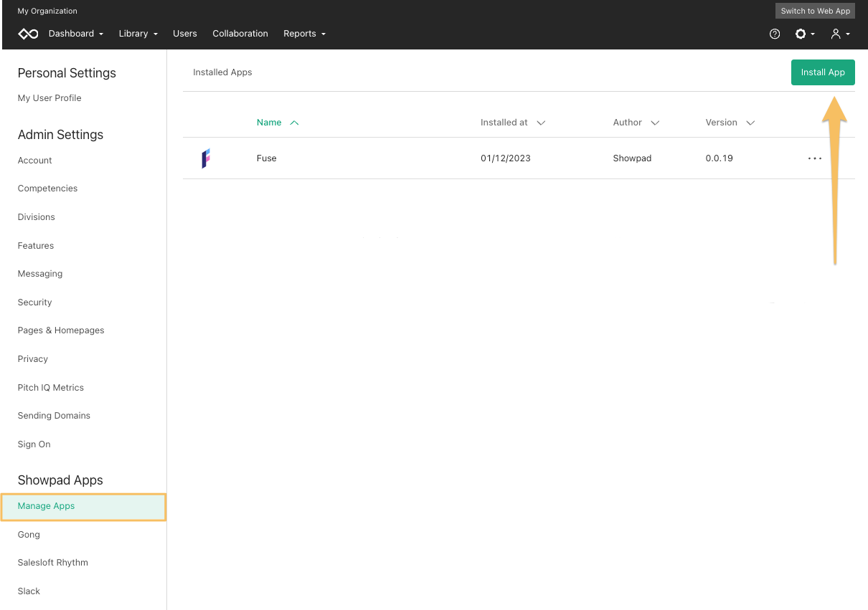Image resolution: width=868 pixels, height=610 pixels.
Task: Click the Fuse app logo icon
Action: [x=206, y=158]
